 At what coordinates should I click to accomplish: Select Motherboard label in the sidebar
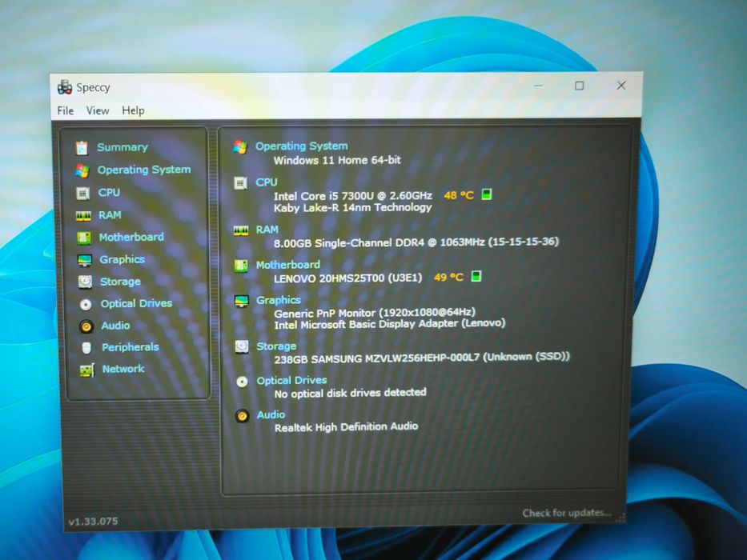click(x=131, y=237)
